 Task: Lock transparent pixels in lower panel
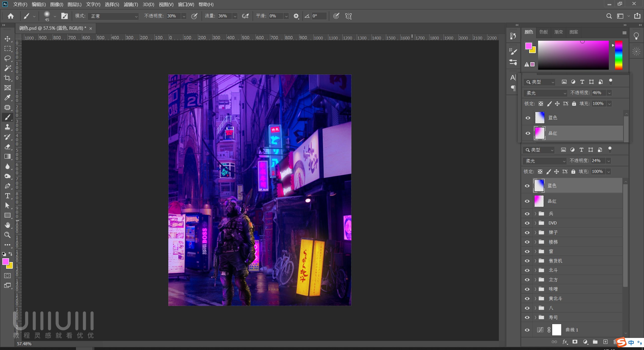540,172
